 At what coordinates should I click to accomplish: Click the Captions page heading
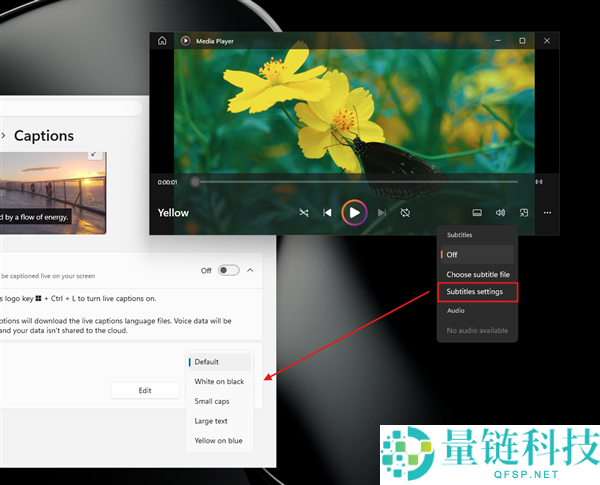(44, 136)
